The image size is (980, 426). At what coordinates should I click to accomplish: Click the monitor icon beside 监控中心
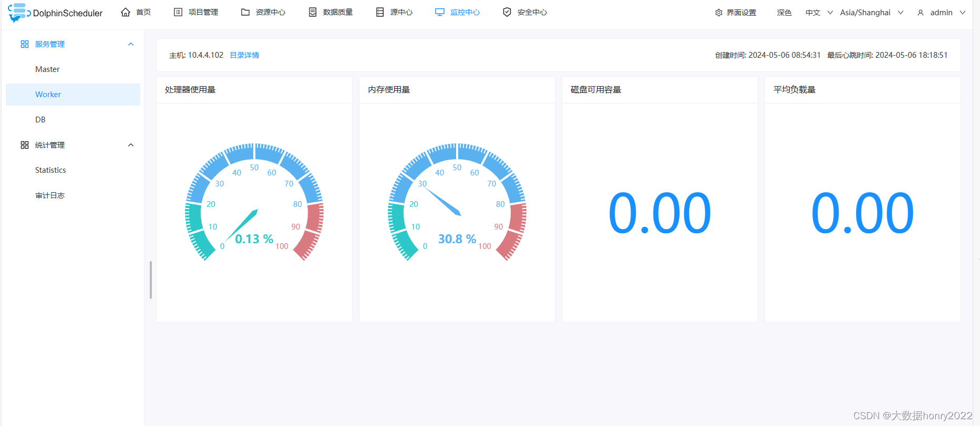click(440, 12)
